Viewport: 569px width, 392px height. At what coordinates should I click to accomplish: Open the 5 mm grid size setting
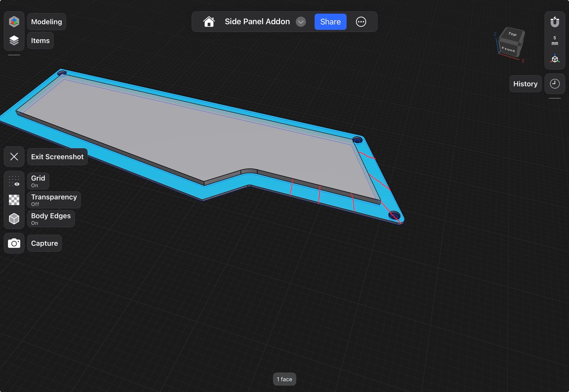pyautogui.click(x=554, y=40)
